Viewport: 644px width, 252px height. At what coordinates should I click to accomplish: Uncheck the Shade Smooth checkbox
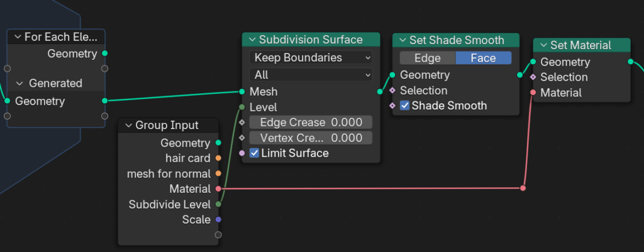(405, 106)
